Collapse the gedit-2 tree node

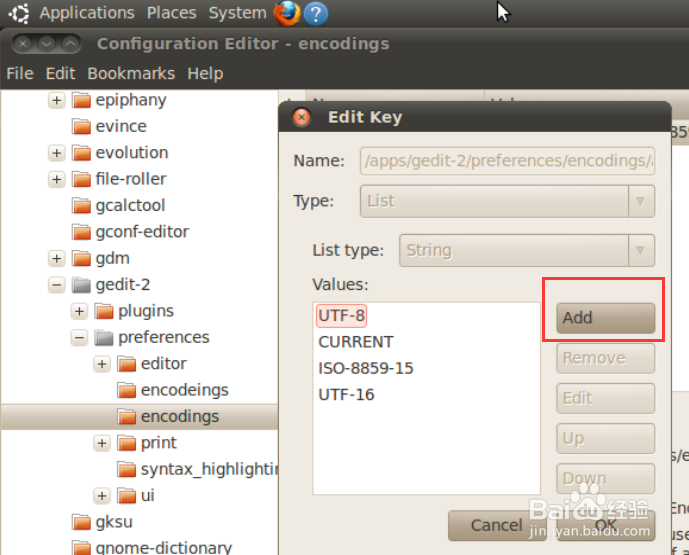56,285
